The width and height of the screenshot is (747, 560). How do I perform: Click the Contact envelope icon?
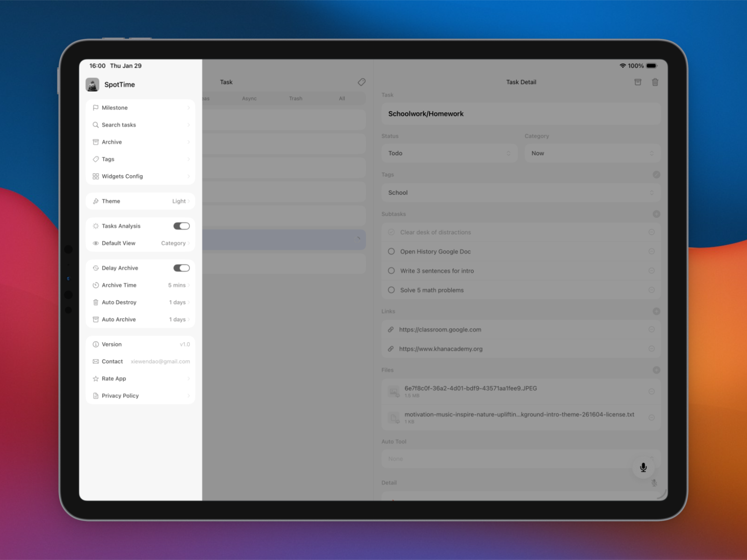point(96,361)
